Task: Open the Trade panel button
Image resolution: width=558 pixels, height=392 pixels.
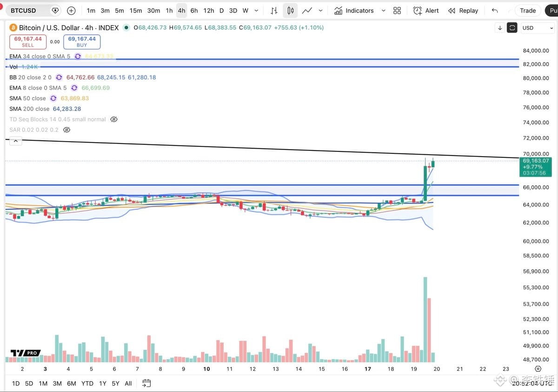Action: click(x=528, y=10)
